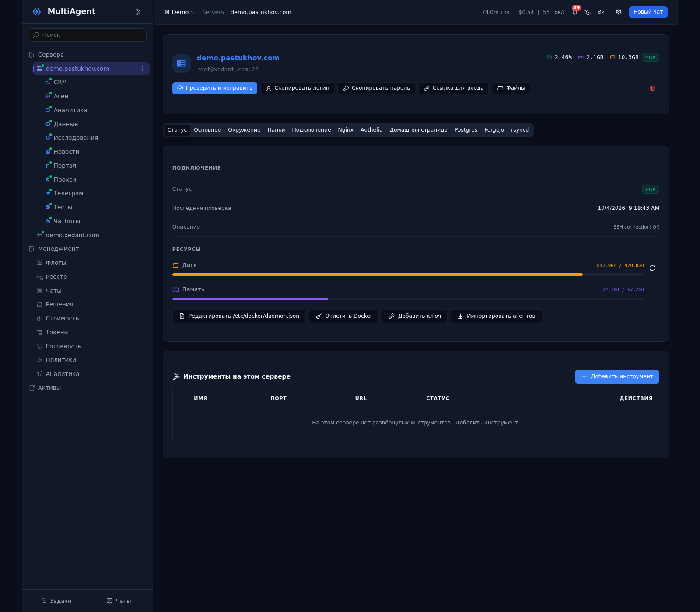Open CRM agent in sidebar

click(x=60, y=82)
